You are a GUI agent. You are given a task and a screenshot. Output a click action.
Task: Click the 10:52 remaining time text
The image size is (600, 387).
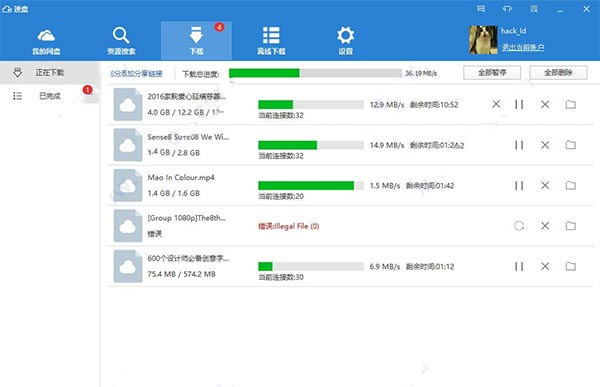434,105
